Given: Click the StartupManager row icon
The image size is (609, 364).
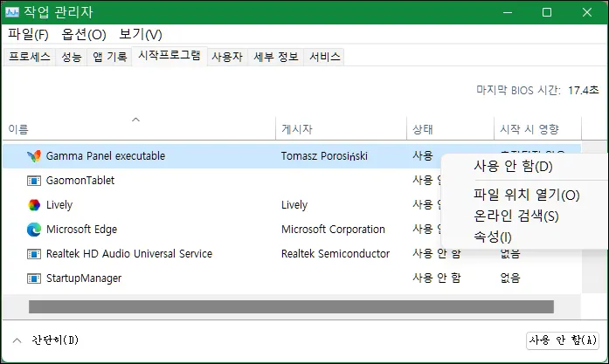Looking at the screenshot, I should tap(34, 278).
